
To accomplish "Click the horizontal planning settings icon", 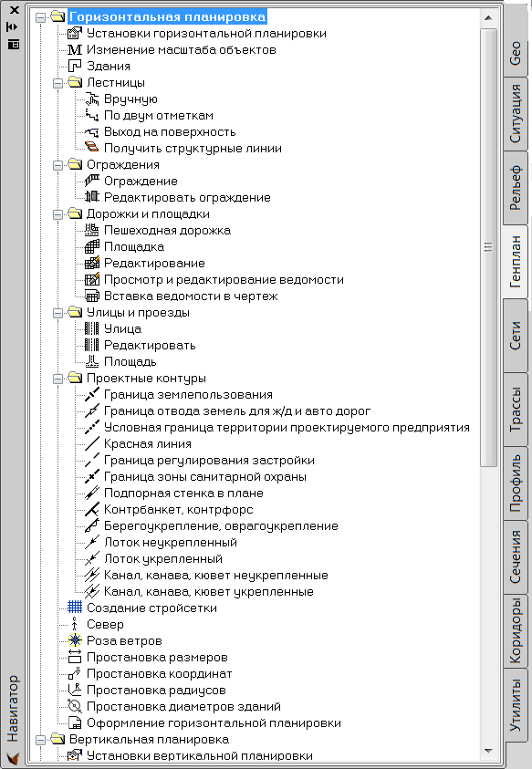I will 75,33.
